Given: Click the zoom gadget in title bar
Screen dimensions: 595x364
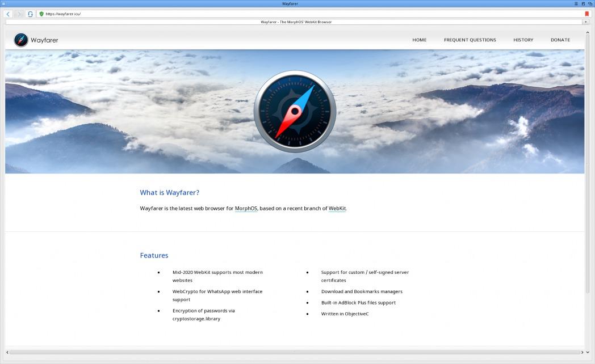Looking at the screenshot, I should 583,3.
